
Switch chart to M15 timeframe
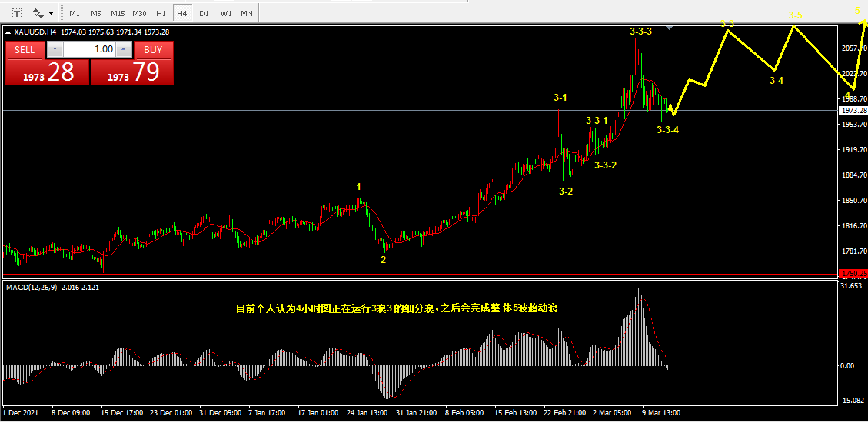click(x=118, y=13)
